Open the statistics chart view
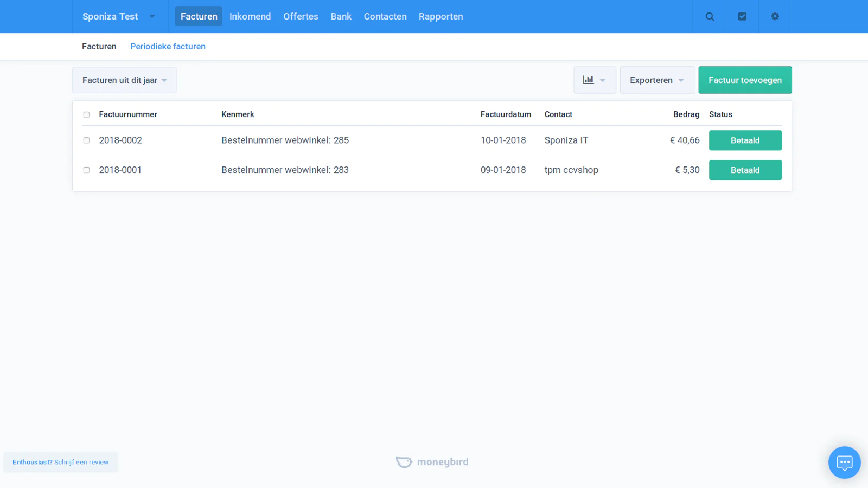Viewport: 868px width, 488px height. click(589, 80)
